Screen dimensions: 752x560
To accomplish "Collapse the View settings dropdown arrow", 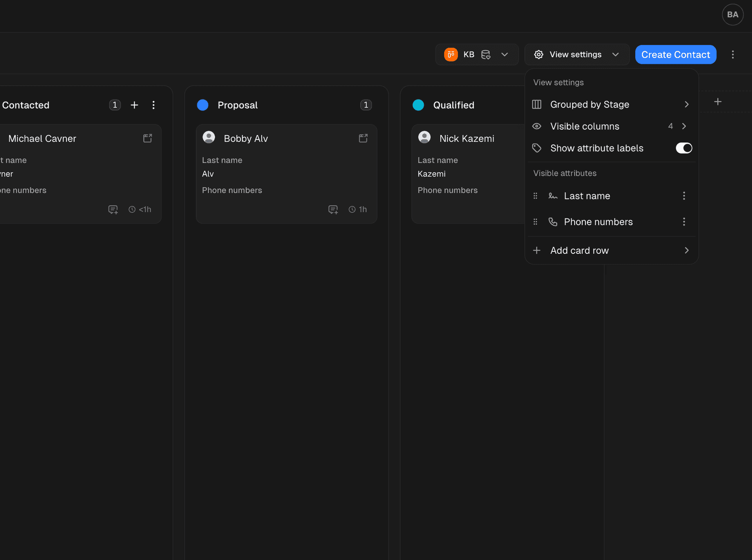I will [615, 54].
